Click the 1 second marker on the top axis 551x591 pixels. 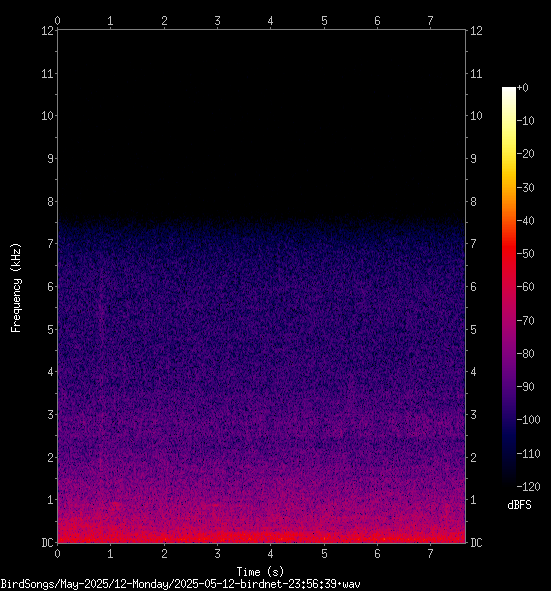pos(110,21)
